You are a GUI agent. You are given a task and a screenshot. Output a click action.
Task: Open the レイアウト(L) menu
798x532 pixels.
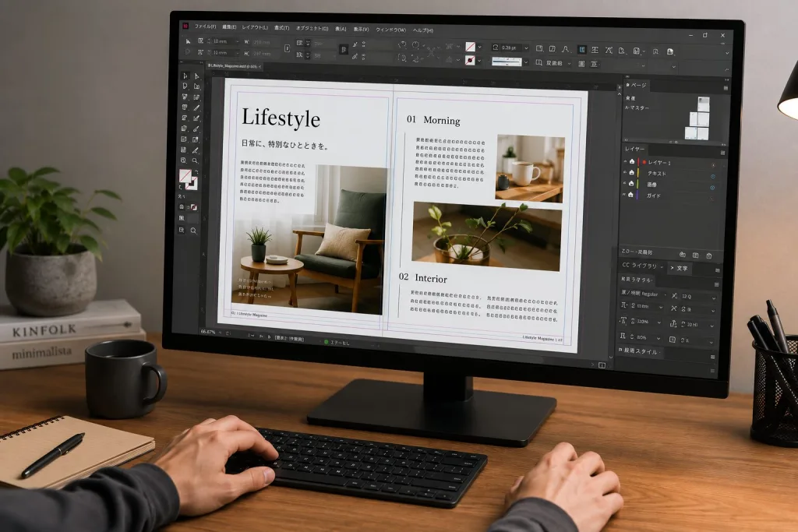click(255, 27)
